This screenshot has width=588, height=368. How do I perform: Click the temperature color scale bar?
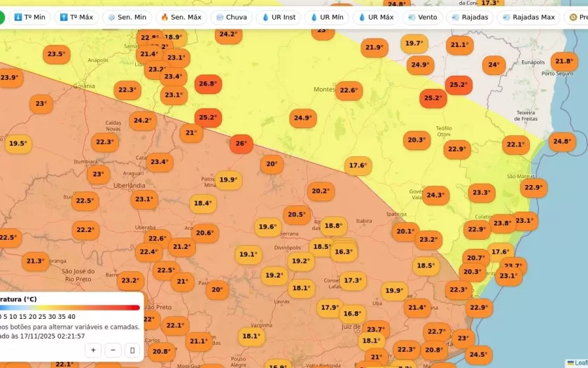[x=70, y=307]
